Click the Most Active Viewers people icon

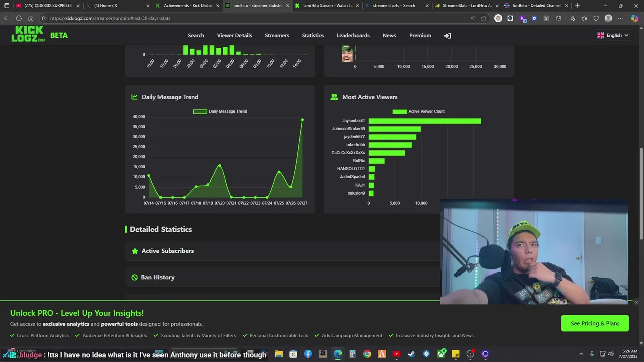(334, 97)
